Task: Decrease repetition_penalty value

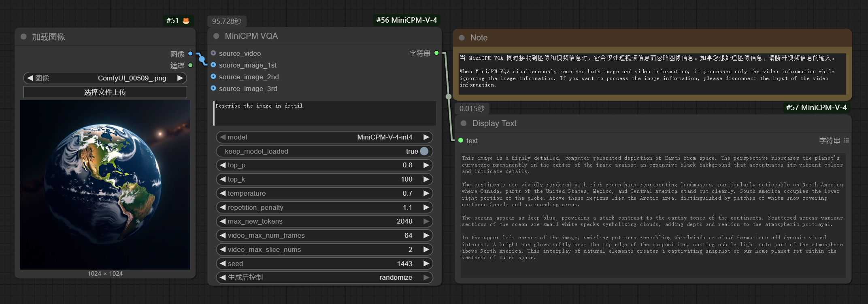Action: (223, 207)
